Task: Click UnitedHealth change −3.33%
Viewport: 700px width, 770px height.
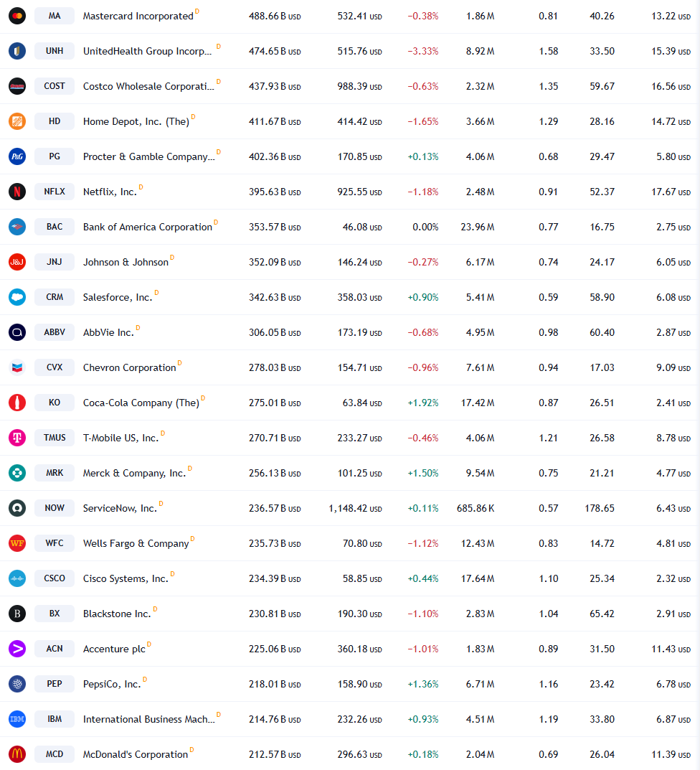Action: point(423,51)
